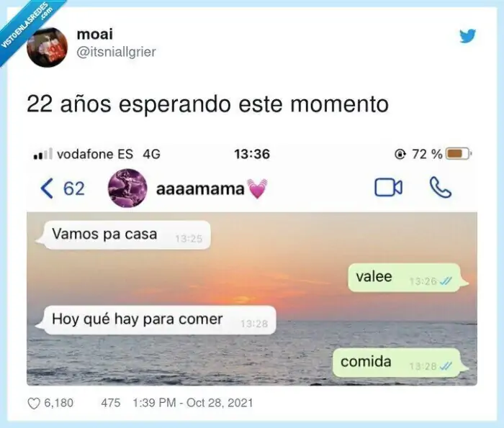The image size is (504, 428).
Task: Open the @itsniallgrier handle link
Action: [116, 52]
